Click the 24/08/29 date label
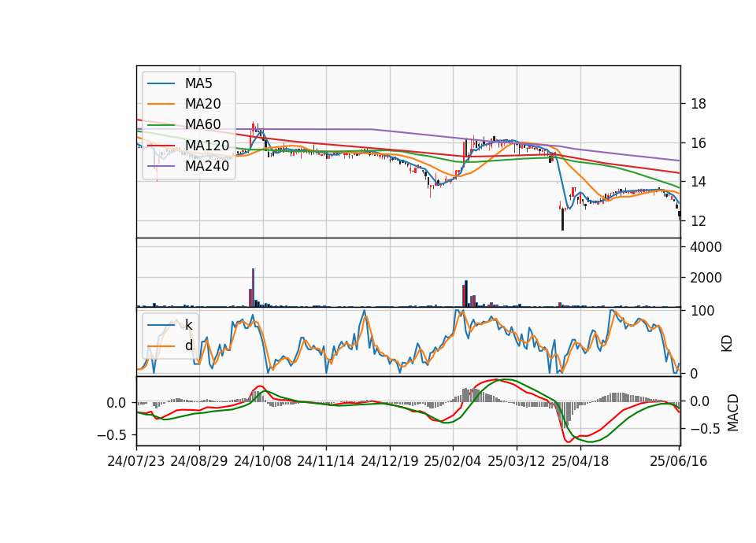Viewport: 756px width, 543px height. (x=199, y=461)
